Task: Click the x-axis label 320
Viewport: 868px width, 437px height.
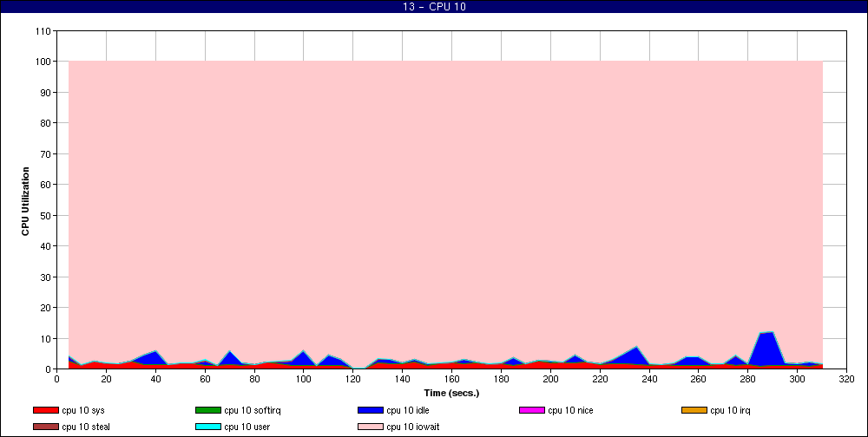Action: (846, 379)
